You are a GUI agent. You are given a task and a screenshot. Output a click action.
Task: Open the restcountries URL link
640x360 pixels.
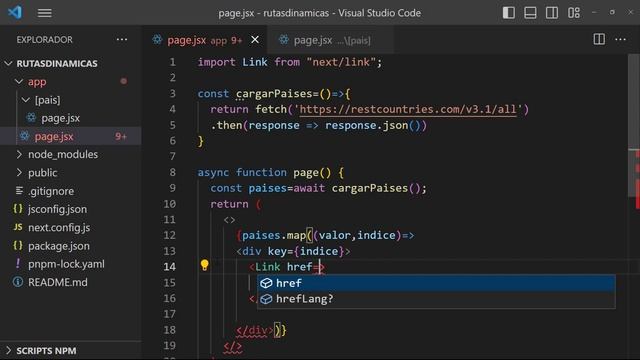408,109
